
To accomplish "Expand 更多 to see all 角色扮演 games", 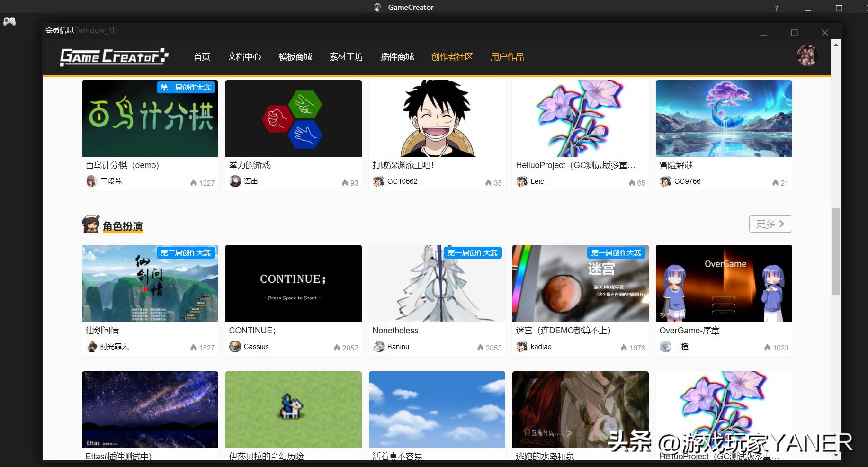I will (x=770, y=224).
